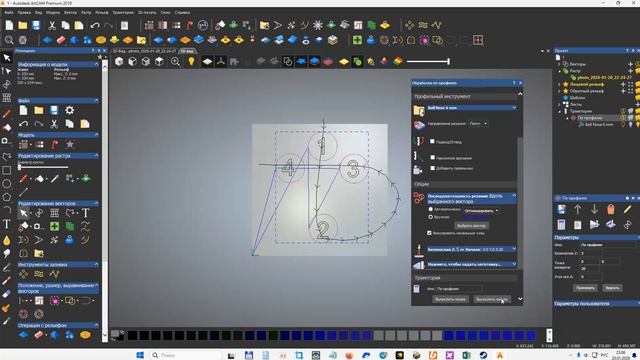
Task: Click the tool database folder icon in profile panel
Action: [419, 110]
